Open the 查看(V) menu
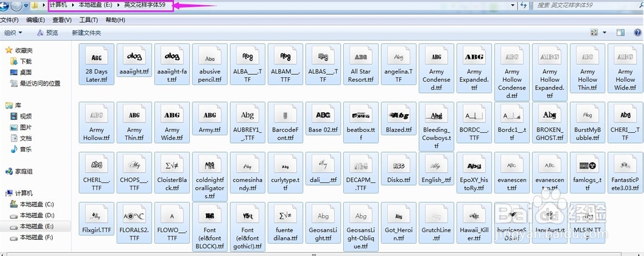This screenshot has height=256, width=644. 62,20
